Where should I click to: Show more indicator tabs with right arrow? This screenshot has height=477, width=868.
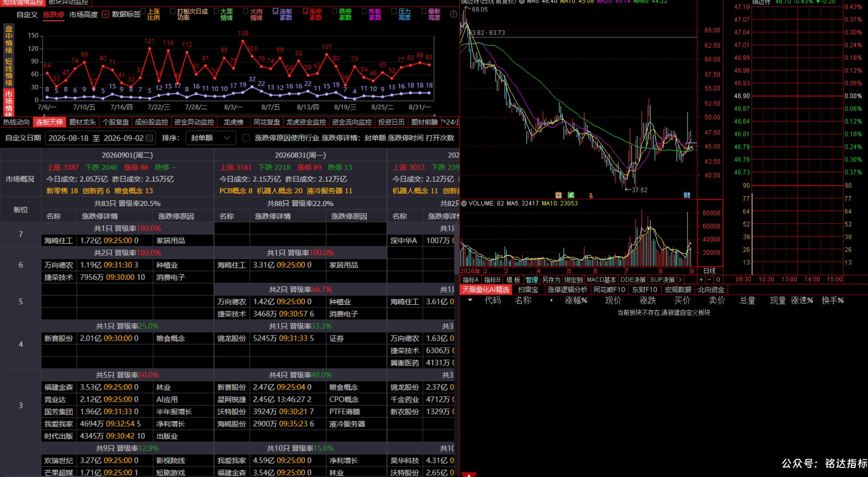680,280
